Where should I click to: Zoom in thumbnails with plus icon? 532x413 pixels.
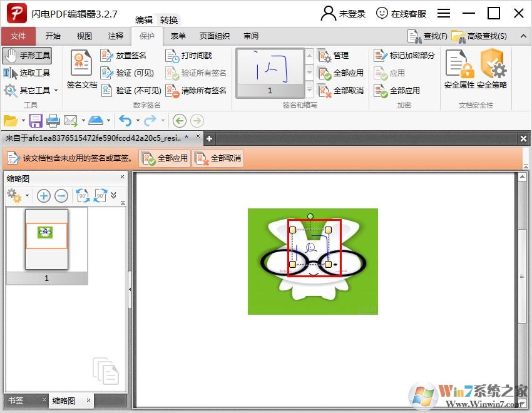coord(43,196)
